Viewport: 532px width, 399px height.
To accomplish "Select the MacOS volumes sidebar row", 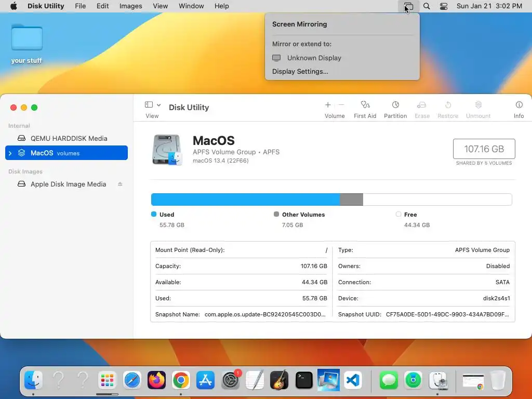I will click(x=66, y=153).
